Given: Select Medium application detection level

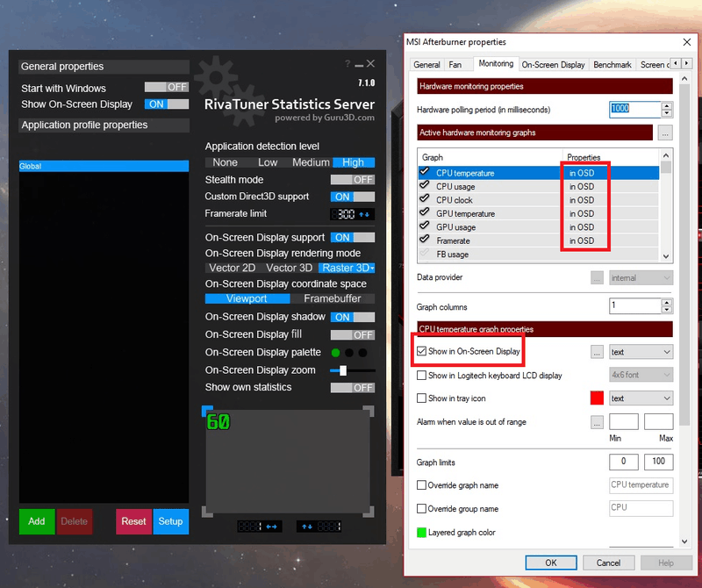Looking at the screenshot, I should 311,162.
